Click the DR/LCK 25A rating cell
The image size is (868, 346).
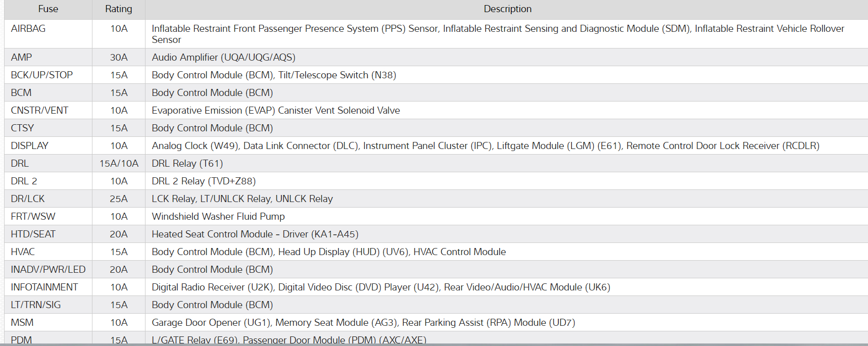coord(119,199)
